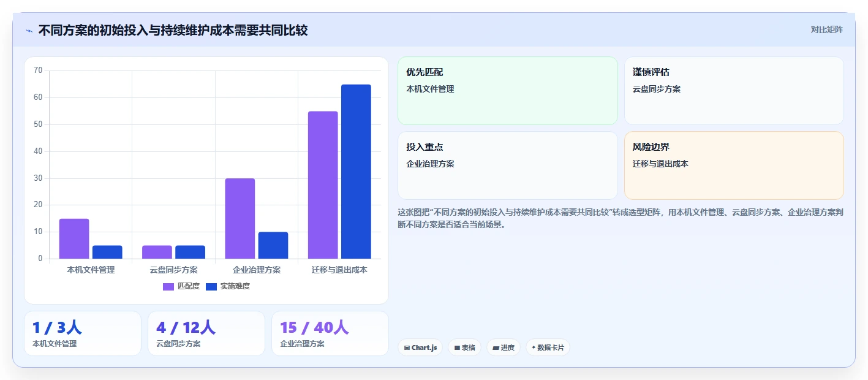Click the y-axis tick value 70
Viewport: 868px width, 380px height.
point(38,70)
